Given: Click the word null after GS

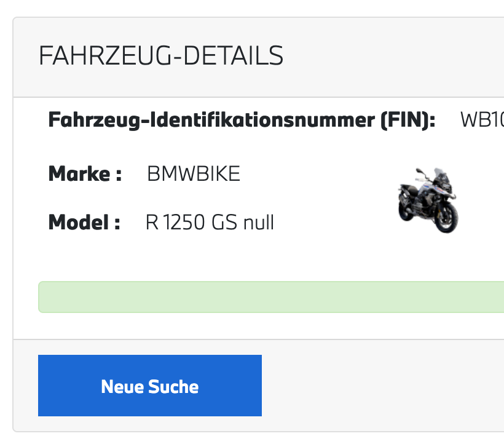Looking at the screenshot, I should (259, 222).
